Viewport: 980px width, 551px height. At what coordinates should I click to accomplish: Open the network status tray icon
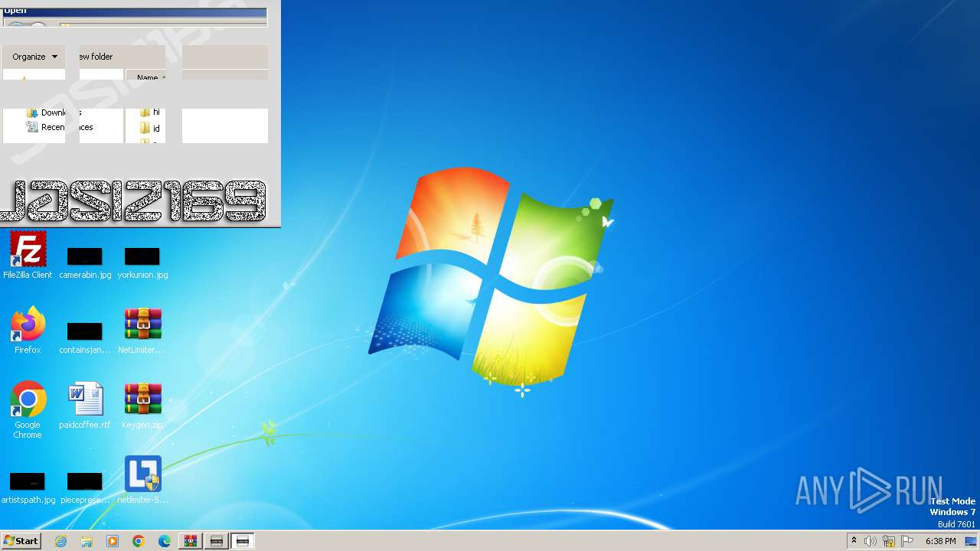click(x=889, y=541)
